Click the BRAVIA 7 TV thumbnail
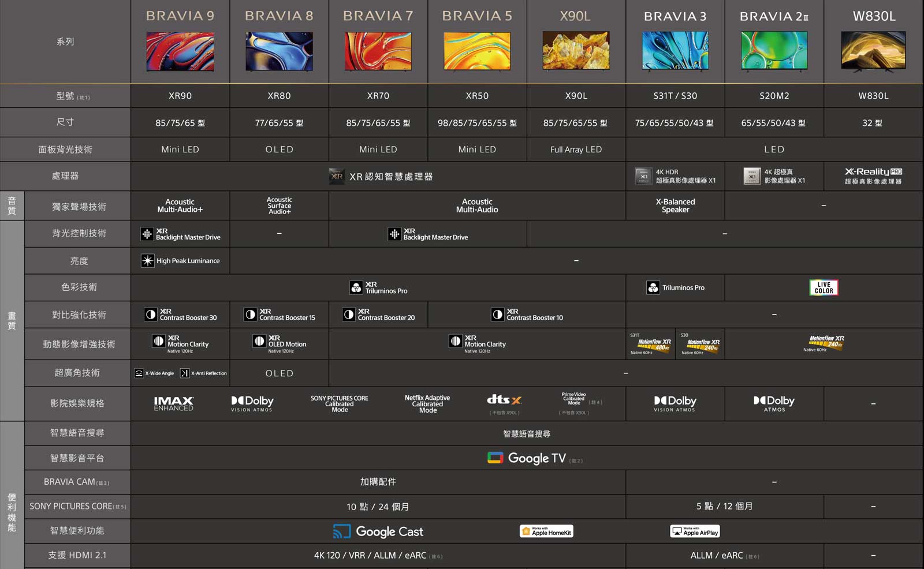 pyautogui.click(x=378, y=51)
